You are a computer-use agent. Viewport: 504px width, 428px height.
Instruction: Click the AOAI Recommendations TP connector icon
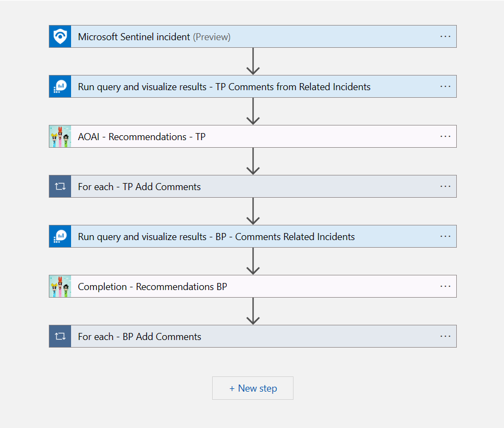(x=60, y=136)
